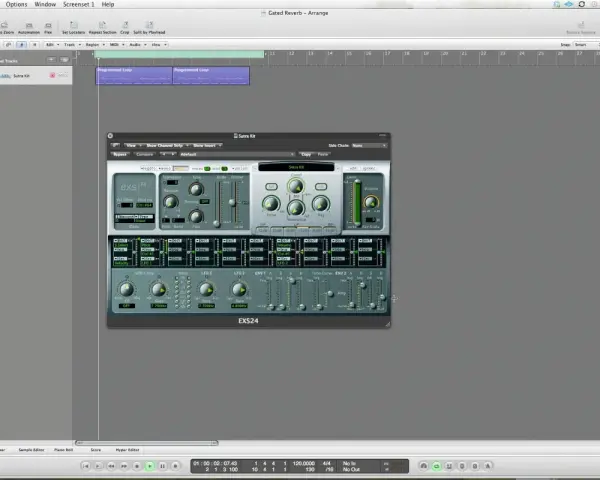Click the Sutra Kit instrument name display in EXS24
The width and height of the screenshot is (600, 480).
pos(296,167)
